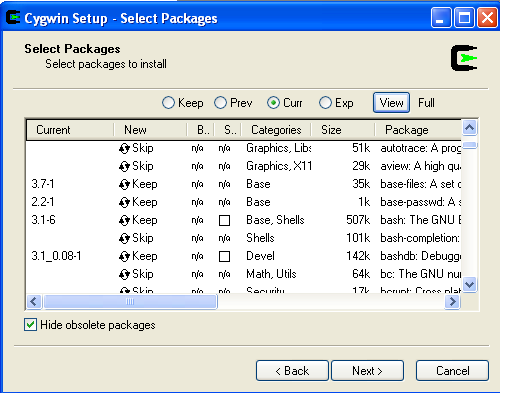505x397 pixels.
Task: Click current version '3.1-6' cell
Action: pos(43,220)
